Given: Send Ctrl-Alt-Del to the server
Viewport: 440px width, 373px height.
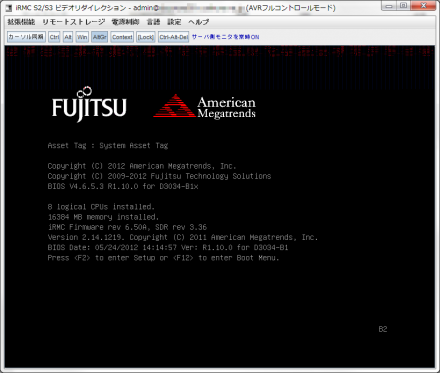Looking at the screenshot, I should click(174, 37).
